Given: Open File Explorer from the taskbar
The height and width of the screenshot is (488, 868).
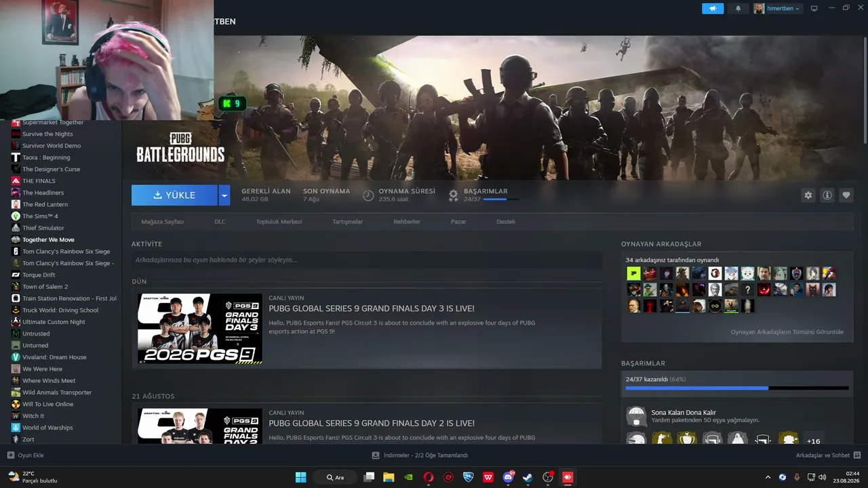Looking at the screenshot, I should tap(389, 477).
